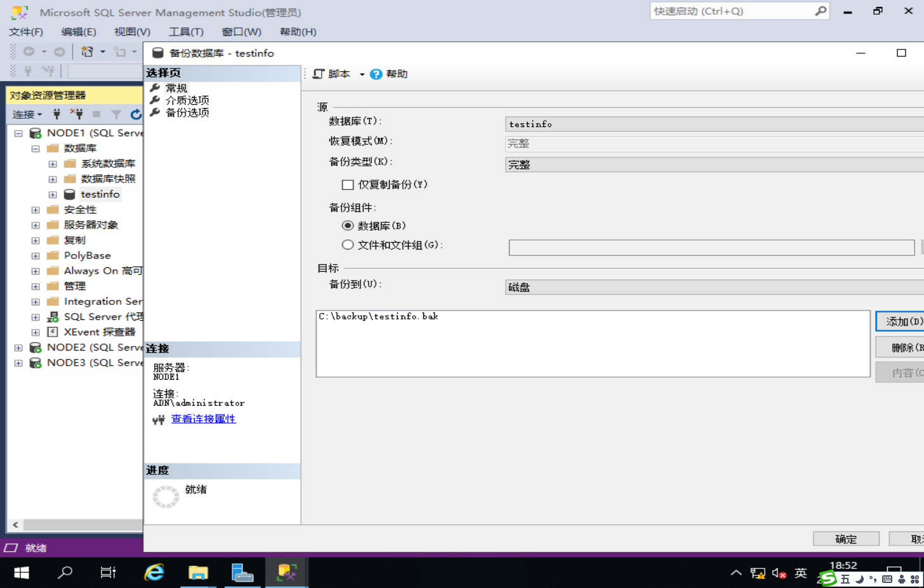Select the 备份选项 page
This screenshot has width=924, height=588.
187,112
